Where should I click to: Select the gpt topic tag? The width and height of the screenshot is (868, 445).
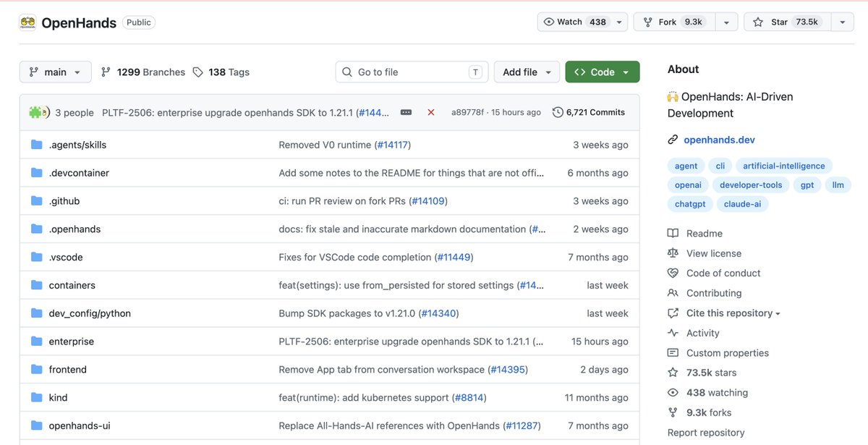[x=807, y=185]
